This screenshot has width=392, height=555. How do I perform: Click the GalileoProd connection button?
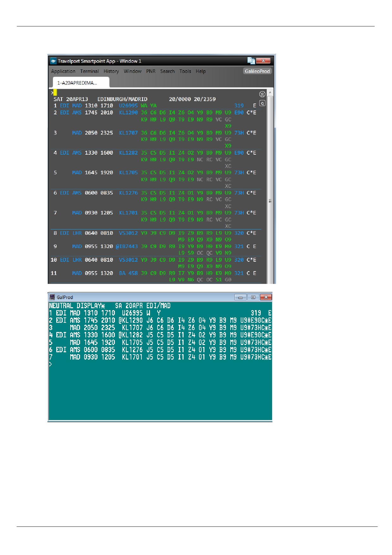tap(257, 71)
